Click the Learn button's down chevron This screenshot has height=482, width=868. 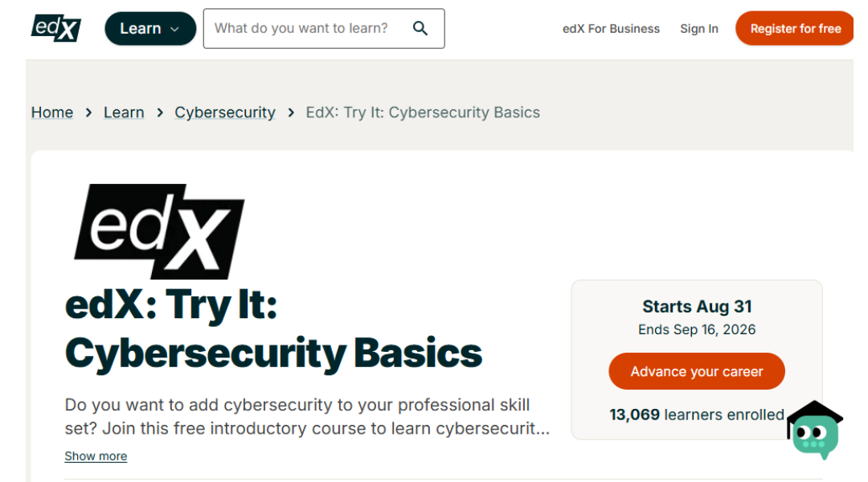point(175,29)
